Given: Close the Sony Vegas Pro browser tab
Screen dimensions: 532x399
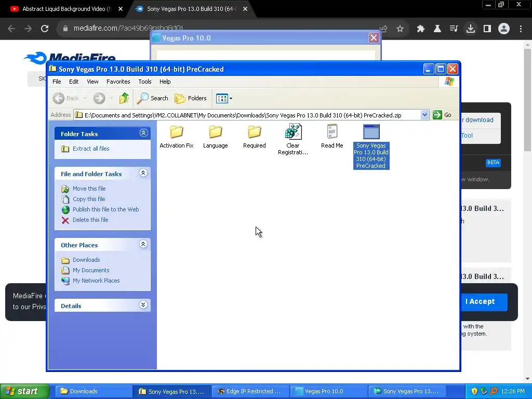Looking at the screenshot, I should pos(245,9).
